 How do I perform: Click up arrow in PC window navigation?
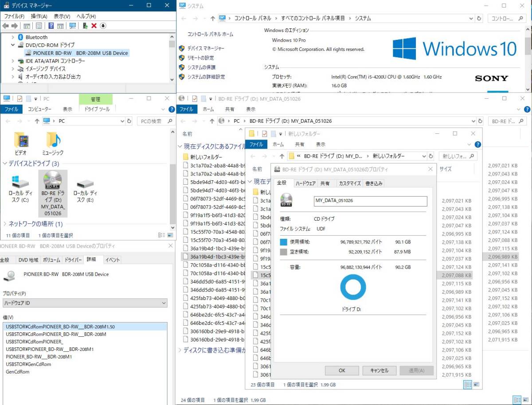click(x=37, y=121)
